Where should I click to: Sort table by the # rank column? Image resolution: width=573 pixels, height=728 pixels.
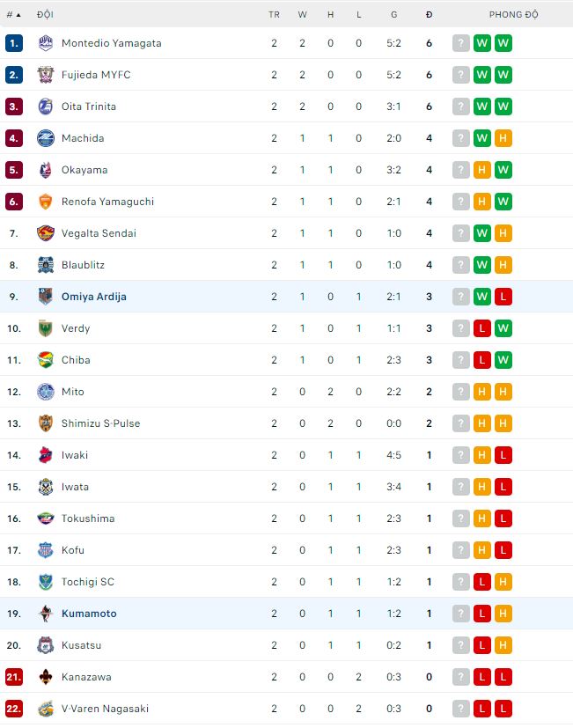pyautogui.click(x=12, y=15)
